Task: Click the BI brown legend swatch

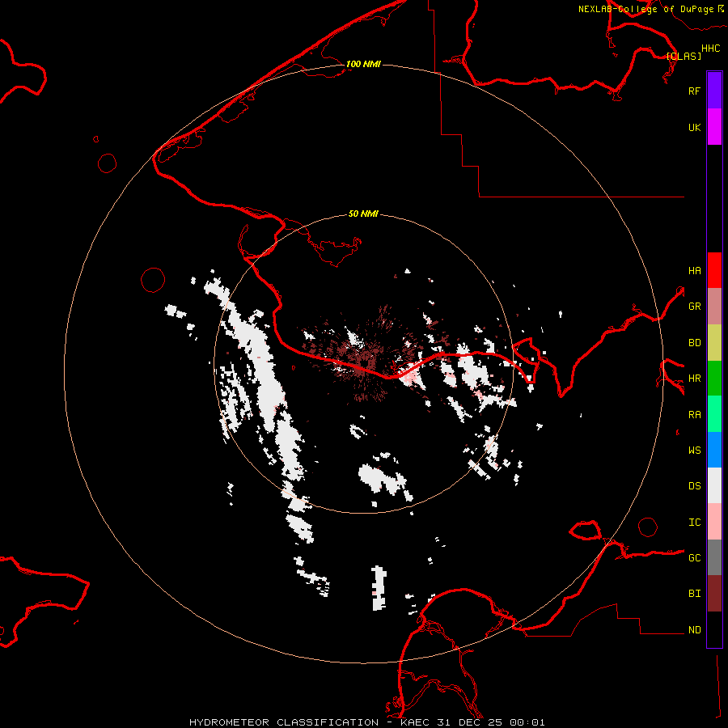Action: [x=714, y=594]
